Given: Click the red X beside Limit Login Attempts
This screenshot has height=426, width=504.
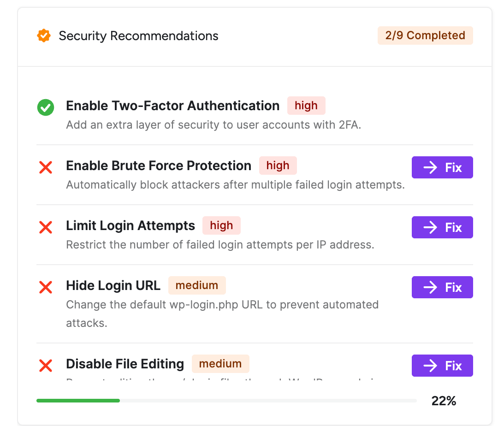Looking at the screenshot, I should click(46, 227).
